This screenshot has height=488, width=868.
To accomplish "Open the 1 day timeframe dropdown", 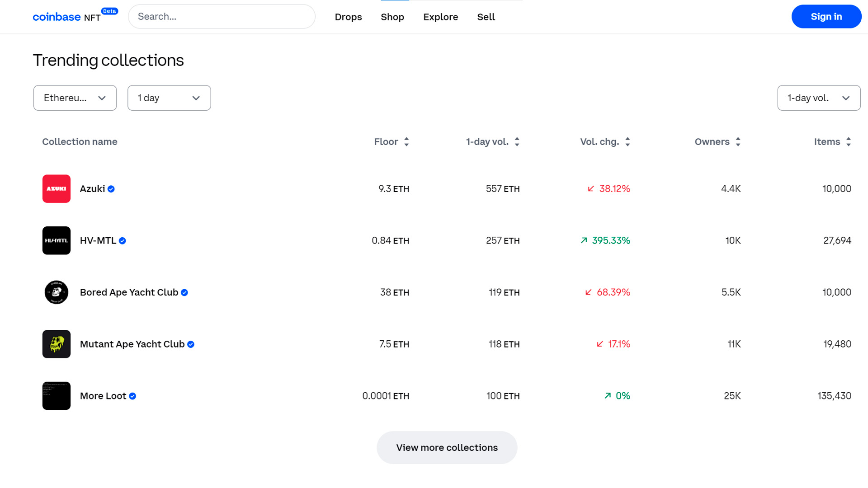I will pyautogui.click(x=169, y=98).
